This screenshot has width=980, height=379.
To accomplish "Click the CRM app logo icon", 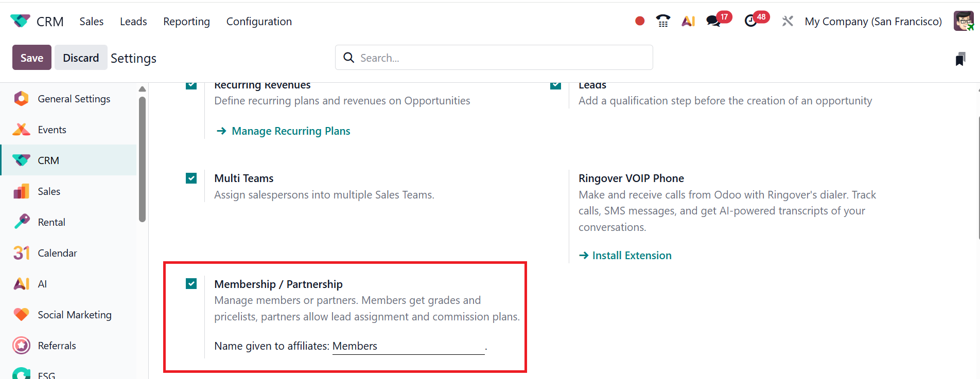I will click(20, 21).
